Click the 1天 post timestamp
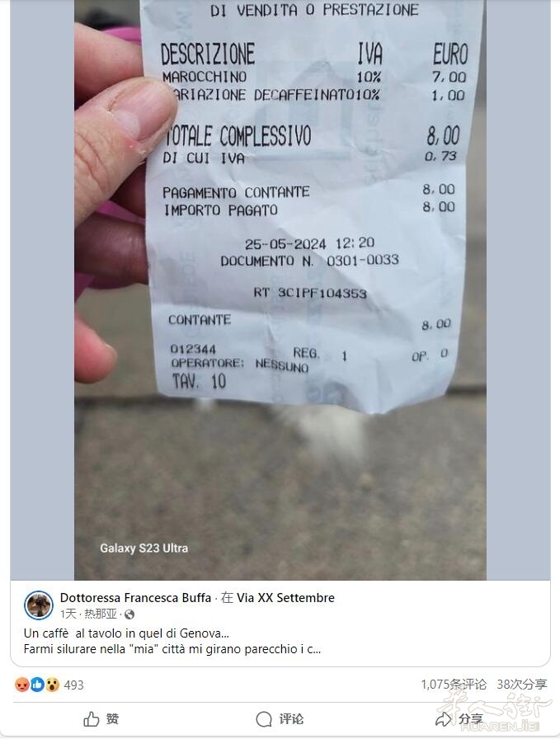 coord(68,614)
